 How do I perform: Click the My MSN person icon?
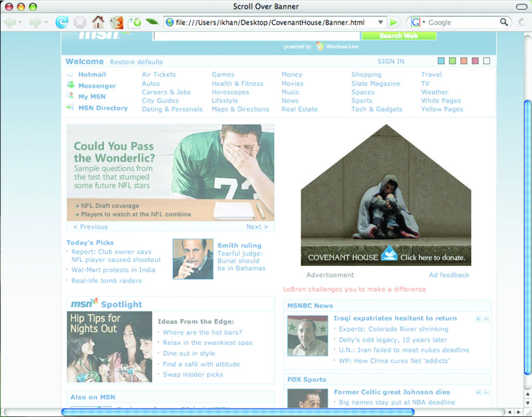point(70,96)
